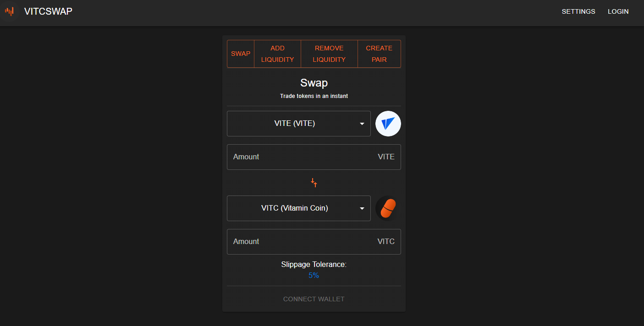This screenshot has height=326, width=644.
Task: Switch to the ADD LIQUIDITY tab
Action: (277, 54)
